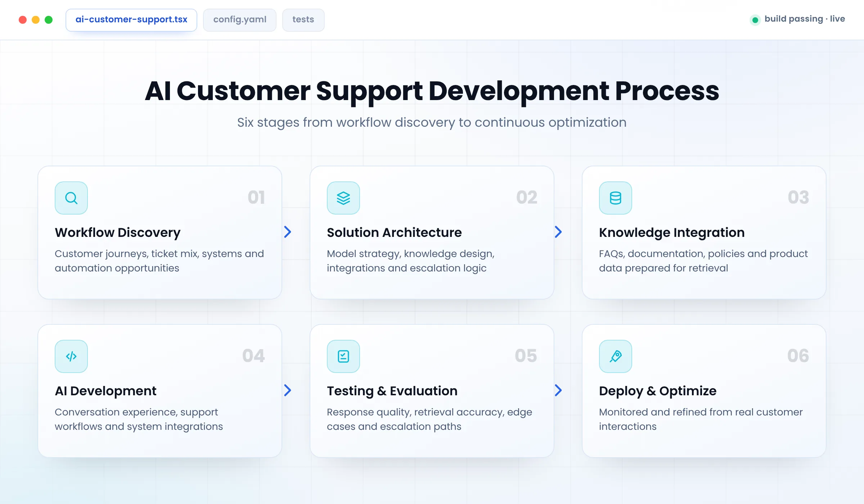Click the Knowledge Integration heading
The height and width of the screenshot is (504, 864).
pyautogui.click(x=672, y=233)
